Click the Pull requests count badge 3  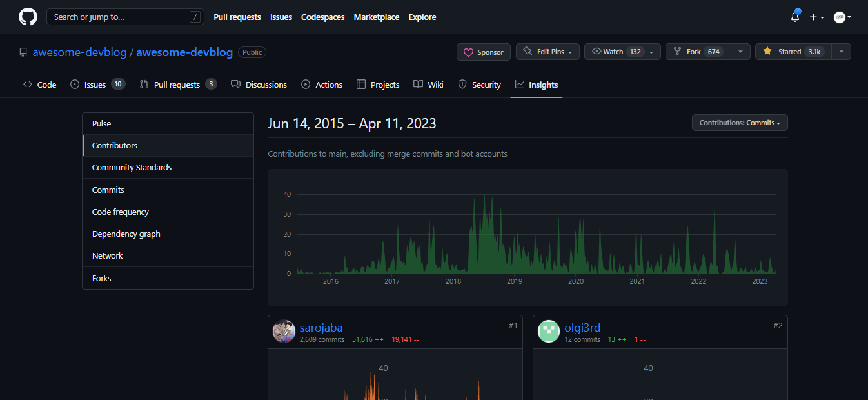coord(211,84)
